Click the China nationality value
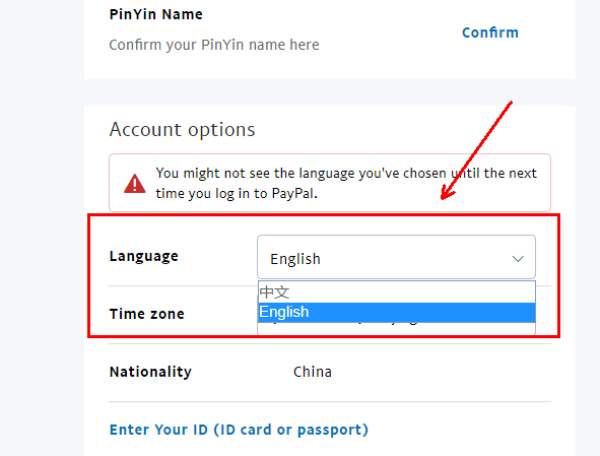Screen dimensions: 600x456 [312, 372]
